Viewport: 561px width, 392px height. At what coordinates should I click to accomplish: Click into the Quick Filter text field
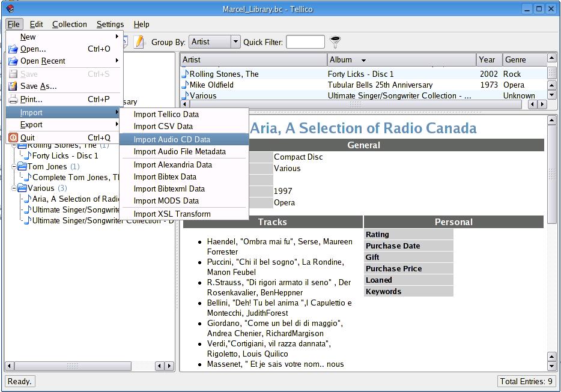[x=305, y=41]
